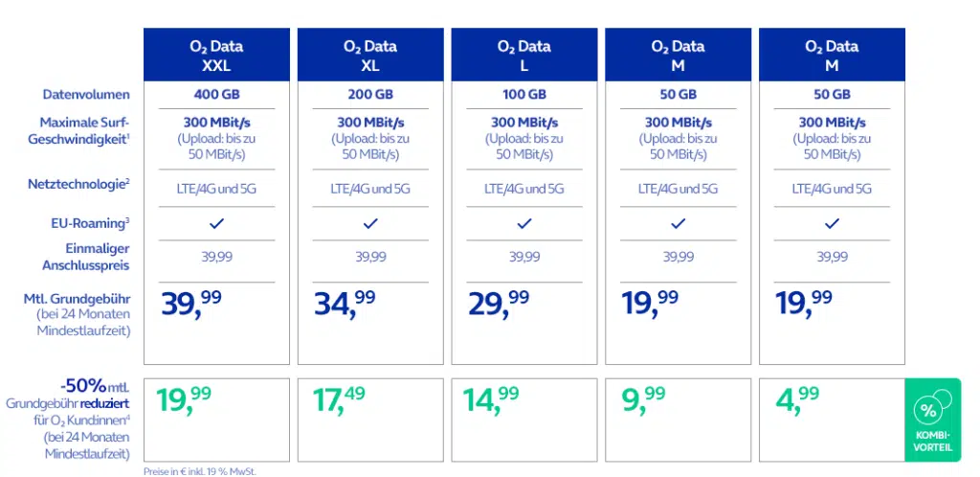Click the 29,99 monthly price for Data L
Screen dimensions: 980x477
click(x=500, y=305)
